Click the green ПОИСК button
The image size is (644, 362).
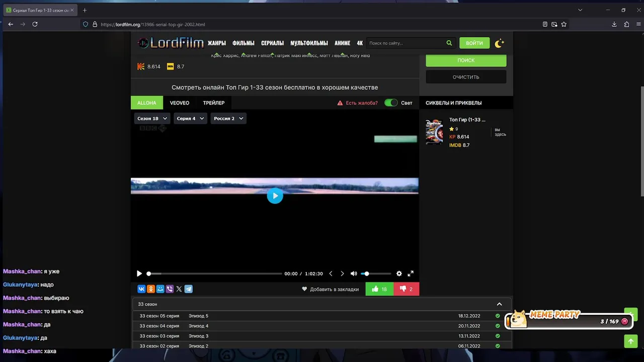466,60
